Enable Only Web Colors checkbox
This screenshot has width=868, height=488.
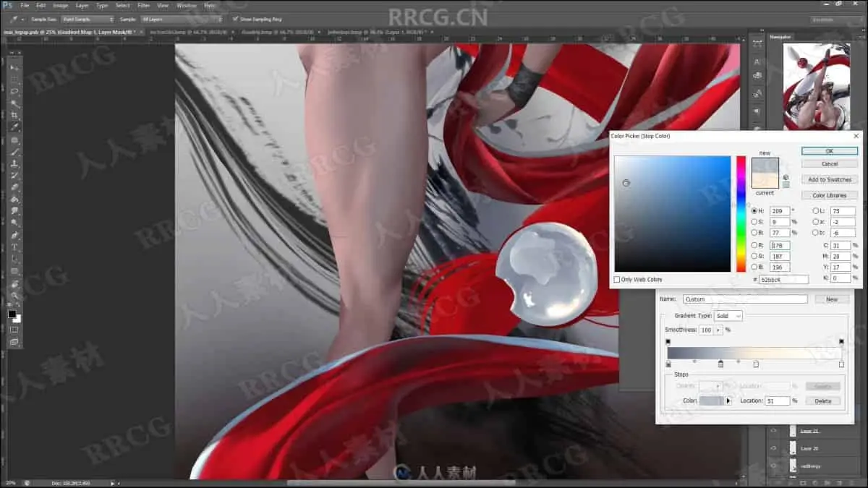[617, 280]
